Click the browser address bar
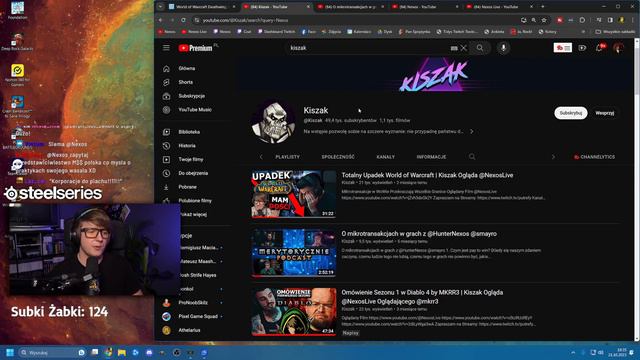 tap(355, 20)
